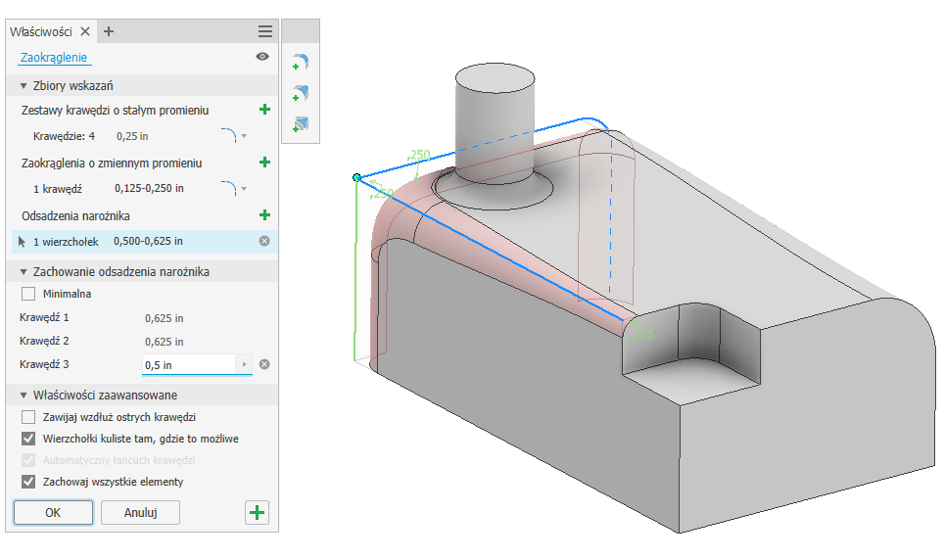944x560 pixels.
Task: Close the Właściwości panel tab
Action: point(85,31)
